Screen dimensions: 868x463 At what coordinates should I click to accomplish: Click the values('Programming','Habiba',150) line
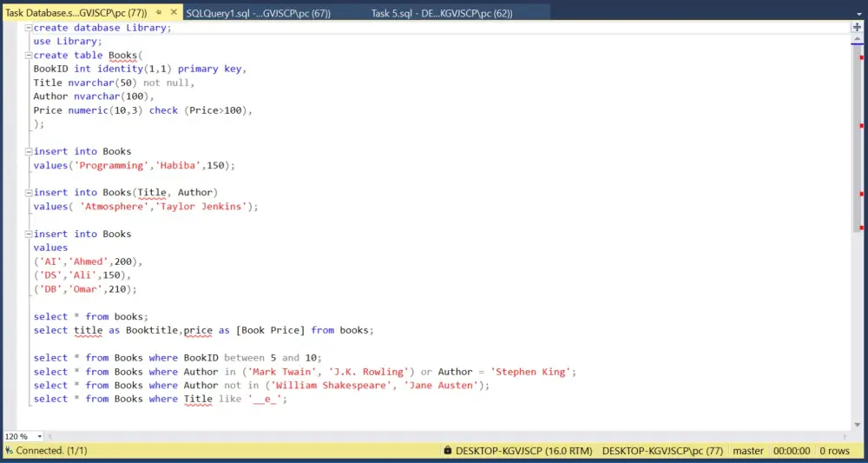pos(134,166)
